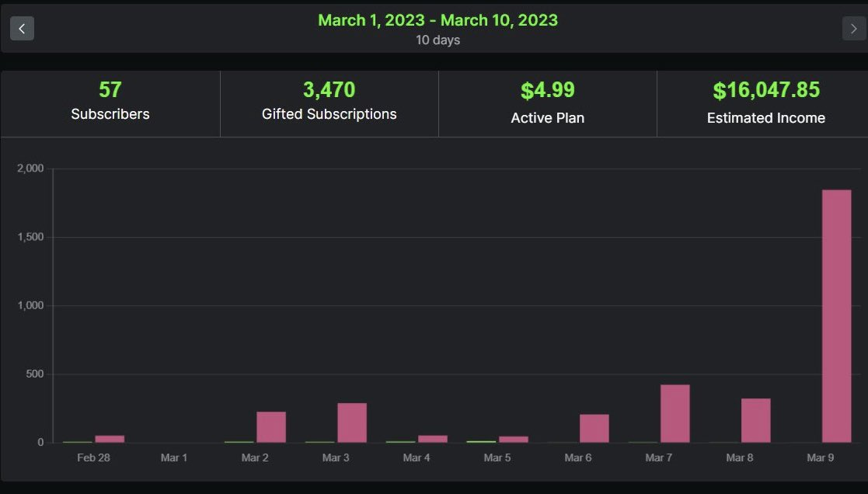The width and height of the screenshot is (868, 494).
Task: Click the $4.99 Active Plan value
Action: click(x=547, y=91)
